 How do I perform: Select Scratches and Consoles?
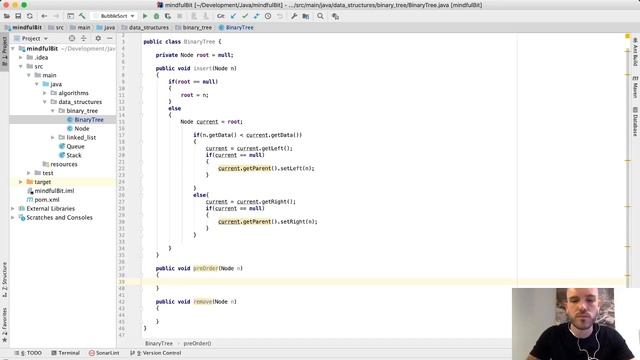56,218
